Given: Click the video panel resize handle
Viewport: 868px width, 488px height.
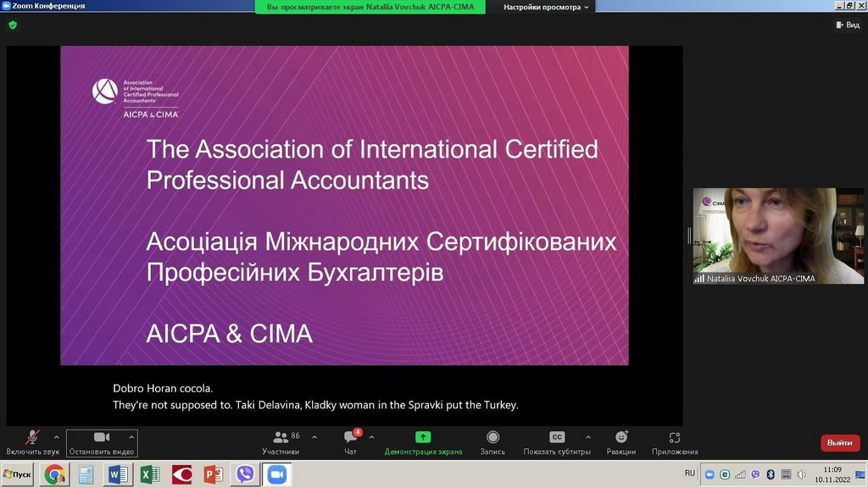Looking at the screenshot, I should point(688,235).
